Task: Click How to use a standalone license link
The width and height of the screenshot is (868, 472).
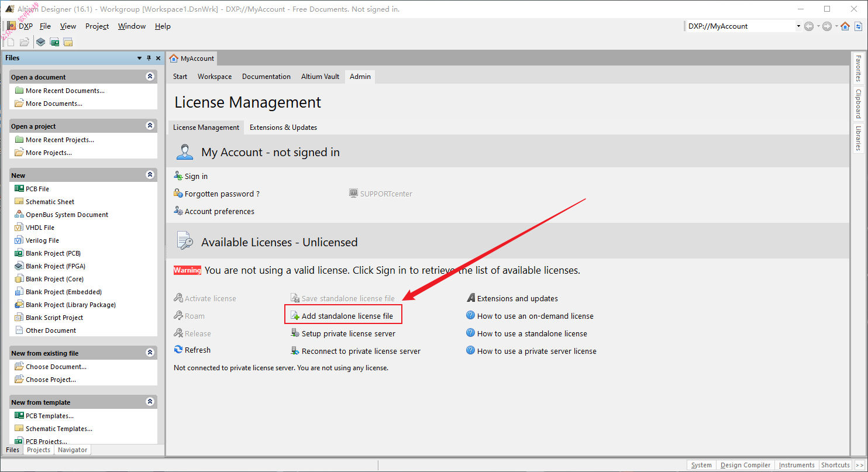Action: click(532, 333)
